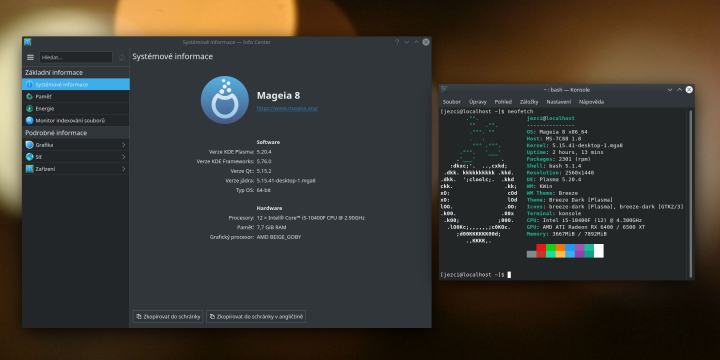Click the Zařízení category icon
The width and height of the screenshot is (720, 360).
(x=29, y=169)
